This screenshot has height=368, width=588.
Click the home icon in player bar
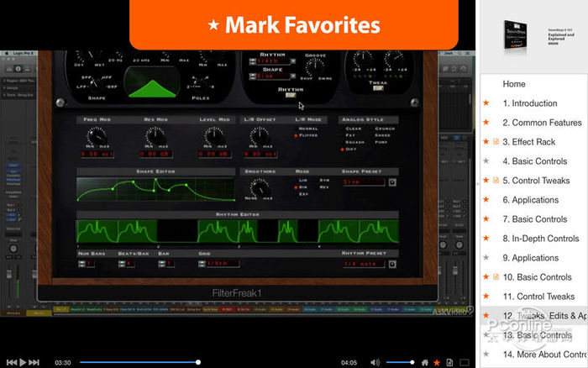[425, 362]
